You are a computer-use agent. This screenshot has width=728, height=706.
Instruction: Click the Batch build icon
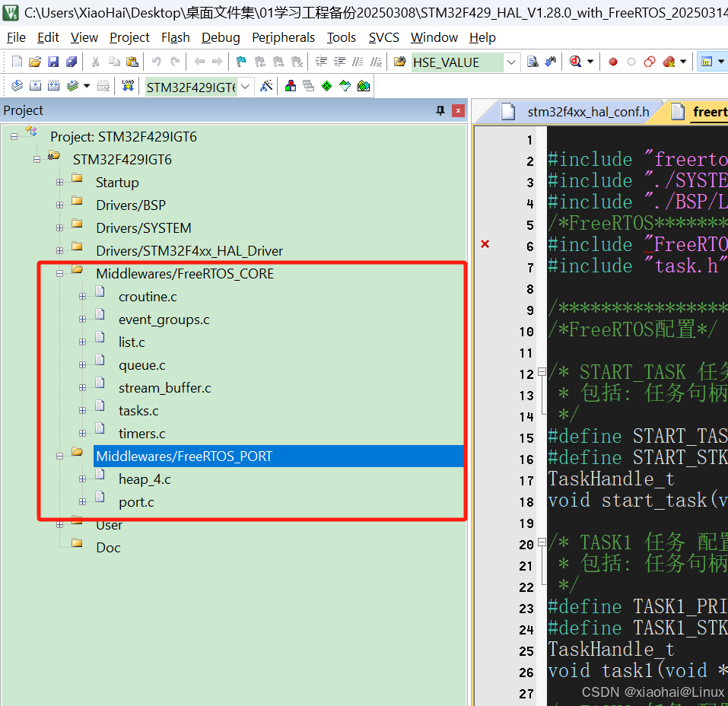pos(72,86)
